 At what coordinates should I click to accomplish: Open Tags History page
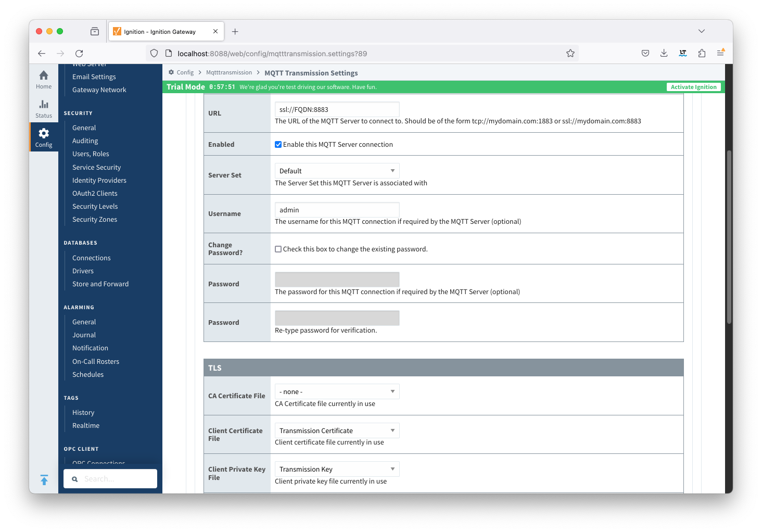tap(83, 412)
